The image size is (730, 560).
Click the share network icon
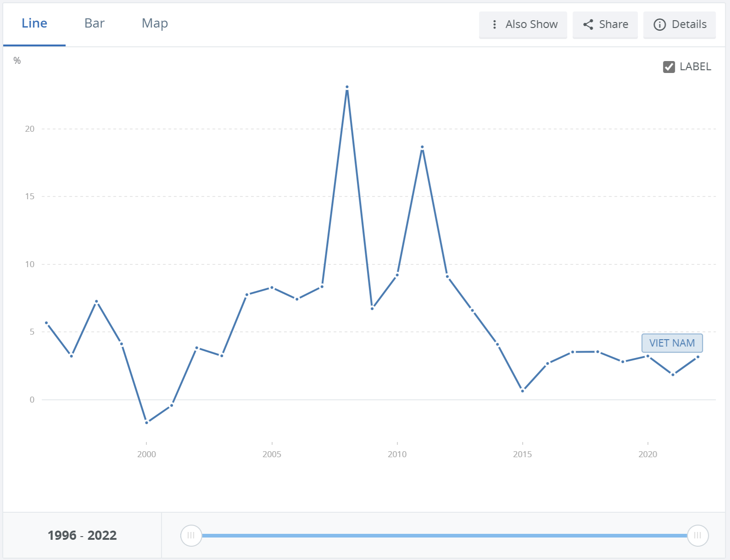[x=588, y=24]
